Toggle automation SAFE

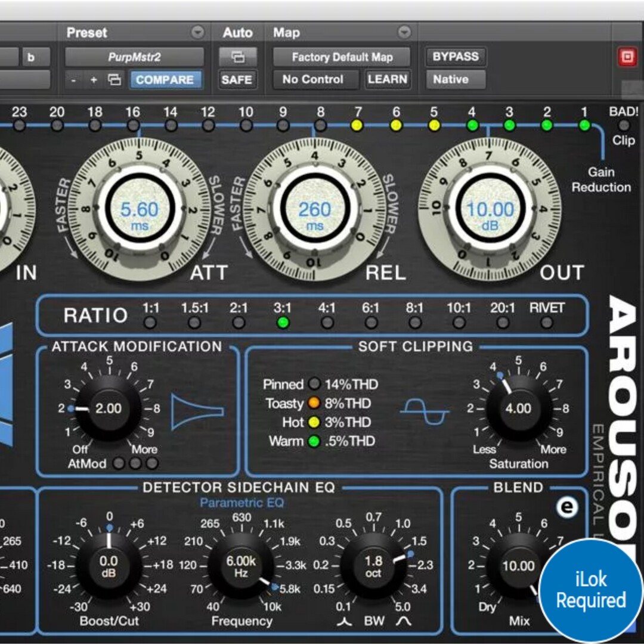(237, 79)
